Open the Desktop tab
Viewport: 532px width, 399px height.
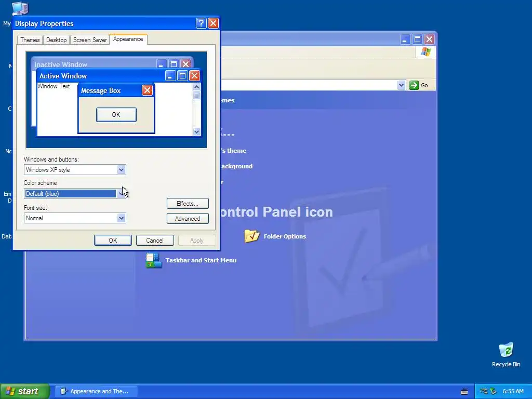click(56, 39)
